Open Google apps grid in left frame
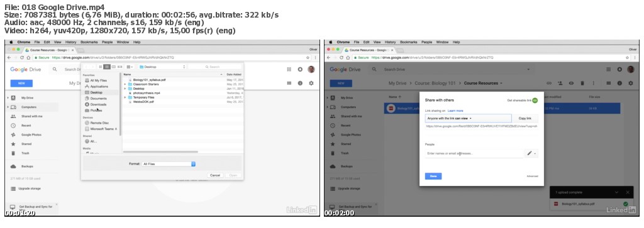Viewport: 644px width, 228px height. coord(289,69)
